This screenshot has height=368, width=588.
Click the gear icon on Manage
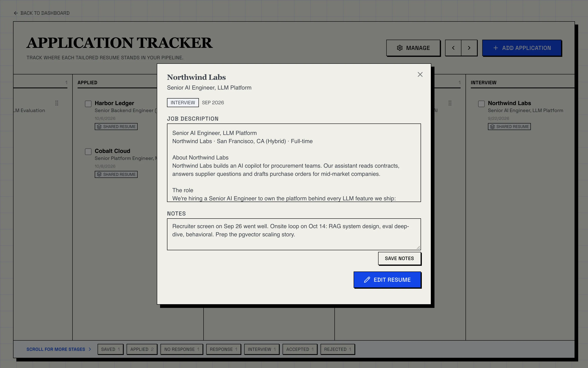(400, 48)
